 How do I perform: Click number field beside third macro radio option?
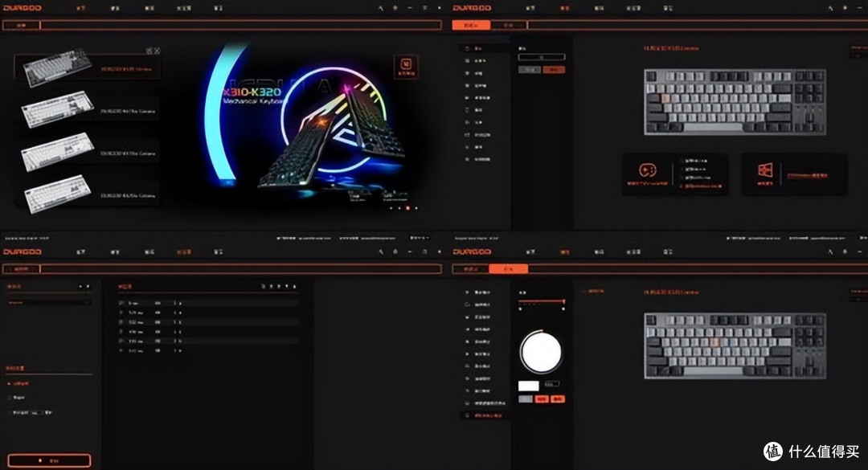coord(39,412)
